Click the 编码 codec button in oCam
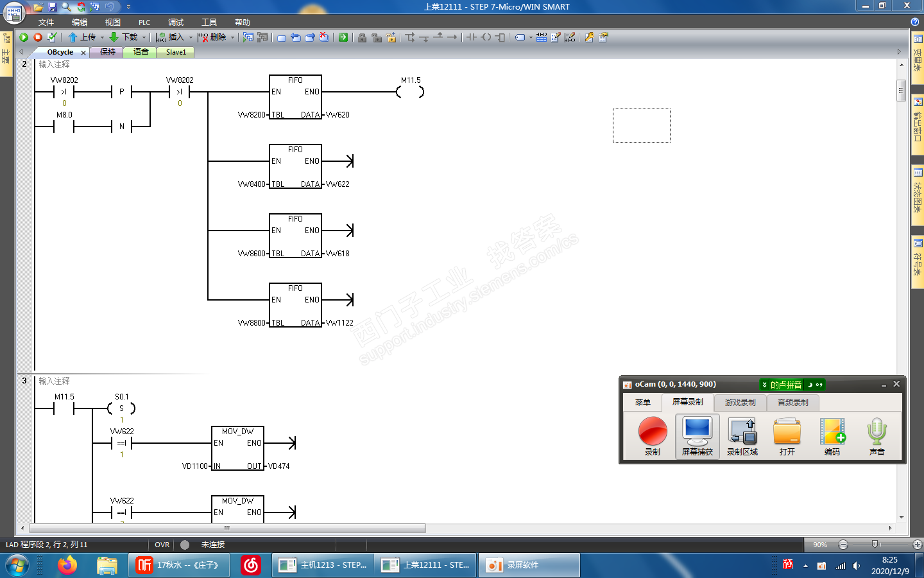Image resolution: width=924 pixels, height=578 pixels. [x=832, y=436]
